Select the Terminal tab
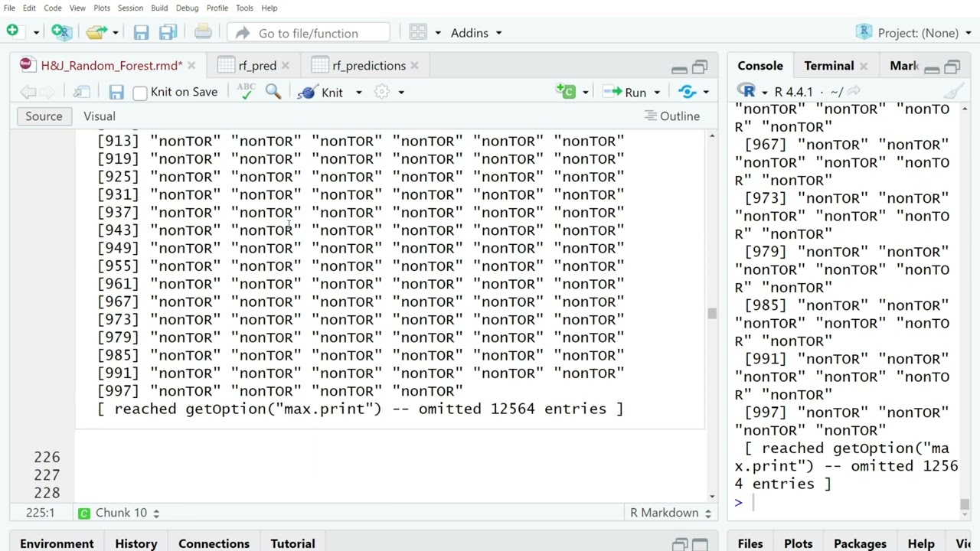Viewport: 980px width, 551px height. click(x=828, y=66)
